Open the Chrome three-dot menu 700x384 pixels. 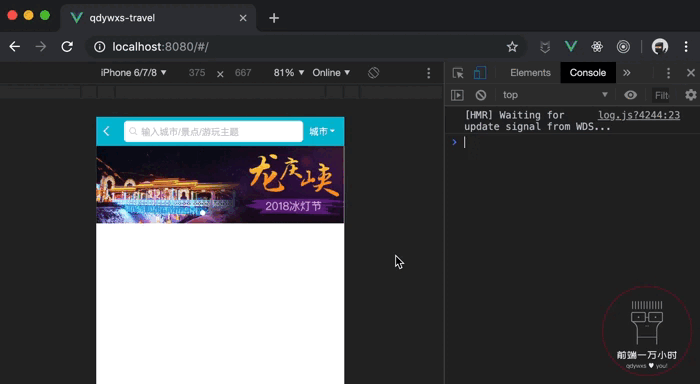[686, 46]
